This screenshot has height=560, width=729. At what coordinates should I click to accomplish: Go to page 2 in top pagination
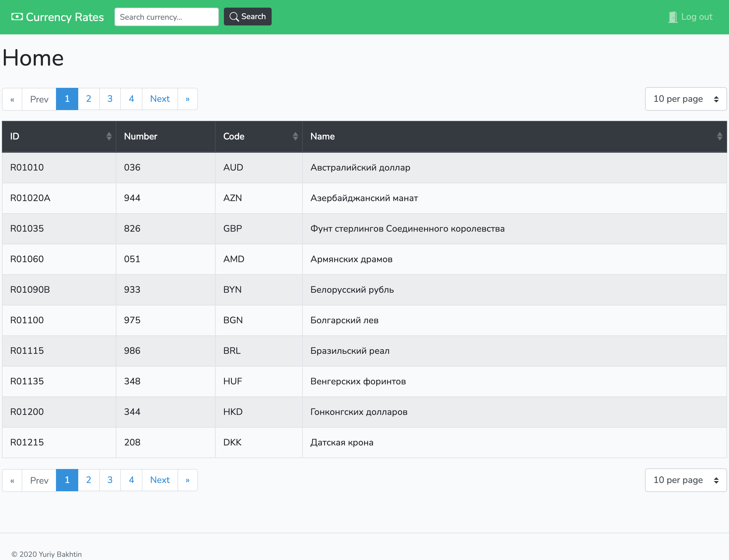click(88, 99)
